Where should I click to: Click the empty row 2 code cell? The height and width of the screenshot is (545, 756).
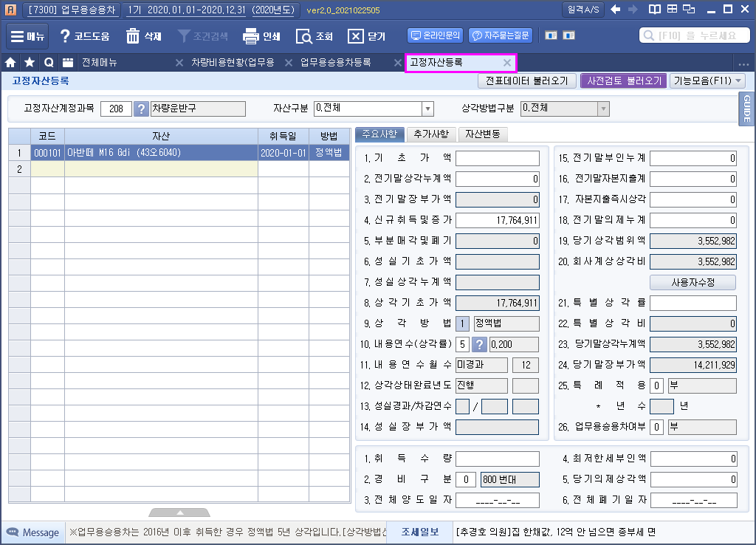click(x=47, y=169)
